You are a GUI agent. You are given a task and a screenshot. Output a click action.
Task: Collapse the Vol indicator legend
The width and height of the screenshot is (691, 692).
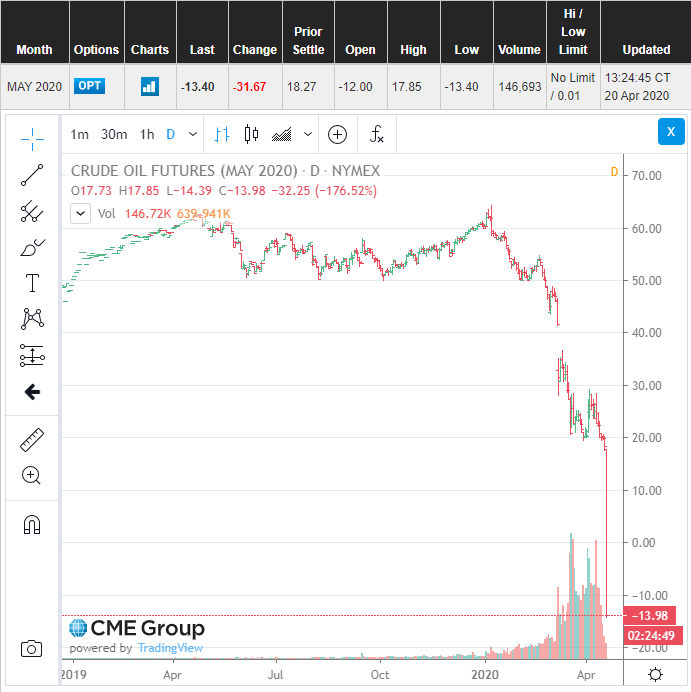80,214
